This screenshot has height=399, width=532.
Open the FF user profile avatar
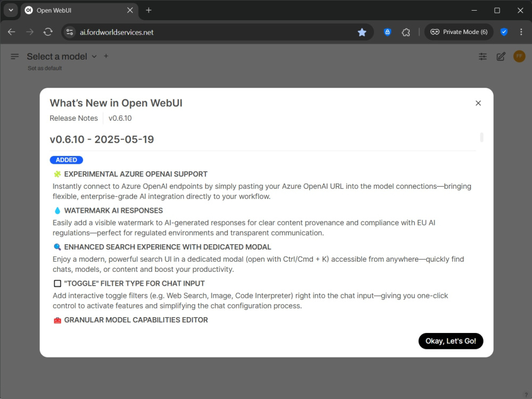point(519,56)
